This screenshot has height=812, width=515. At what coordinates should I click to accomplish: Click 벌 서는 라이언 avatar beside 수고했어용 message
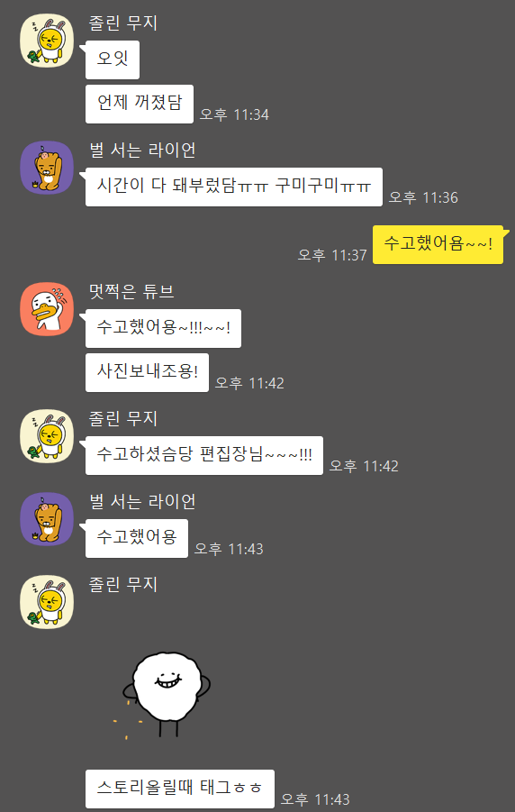pyautogui.click(x=47, y=519)
